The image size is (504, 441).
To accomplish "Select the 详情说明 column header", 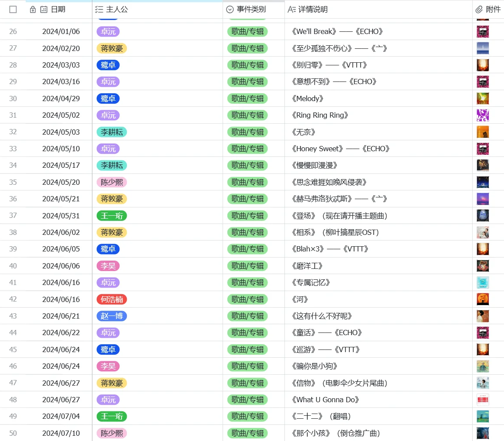I will 378,9.
